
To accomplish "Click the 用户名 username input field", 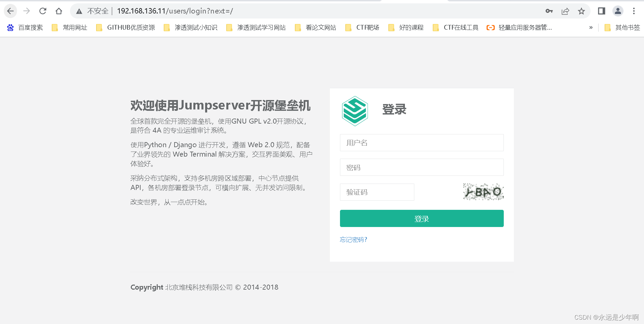I will [421, 142].
